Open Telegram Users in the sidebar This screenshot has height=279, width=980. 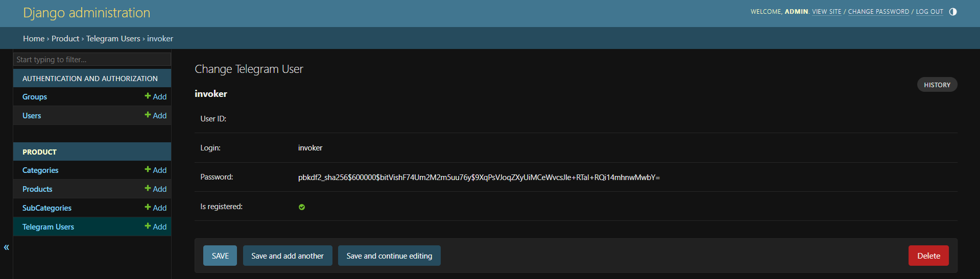(48, 227)
